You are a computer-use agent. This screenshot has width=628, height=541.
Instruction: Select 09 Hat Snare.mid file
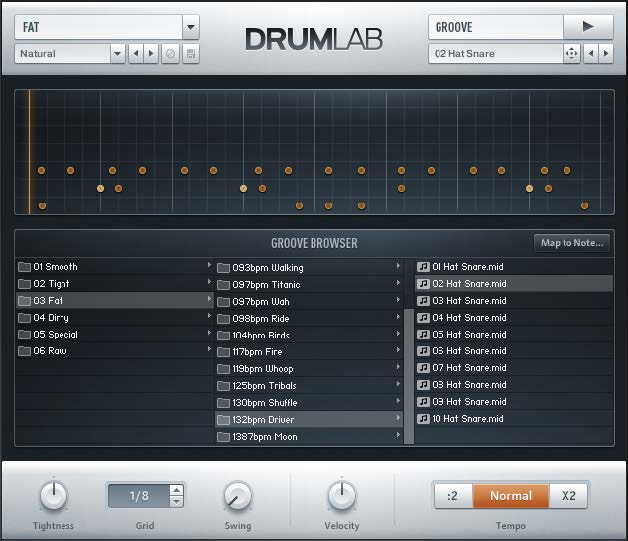point(514,402)
